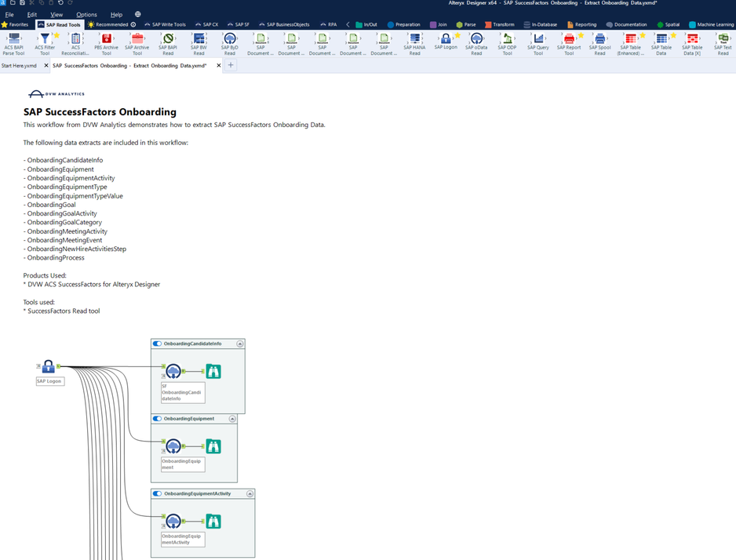Disable the OnboardingCandidateInfo container toggle
The image size is (736, 560).
pyautogui.click(x=157, y=344)
